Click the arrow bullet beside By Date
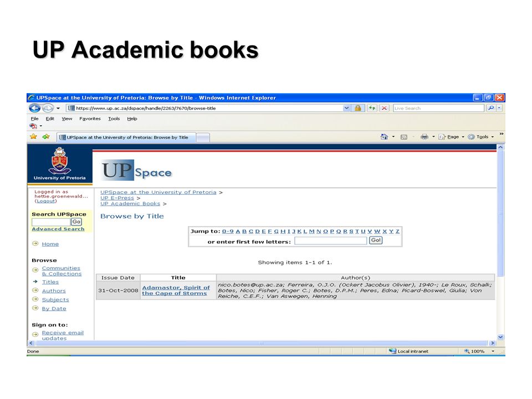 pyautogui.click(x=35, y=308)
